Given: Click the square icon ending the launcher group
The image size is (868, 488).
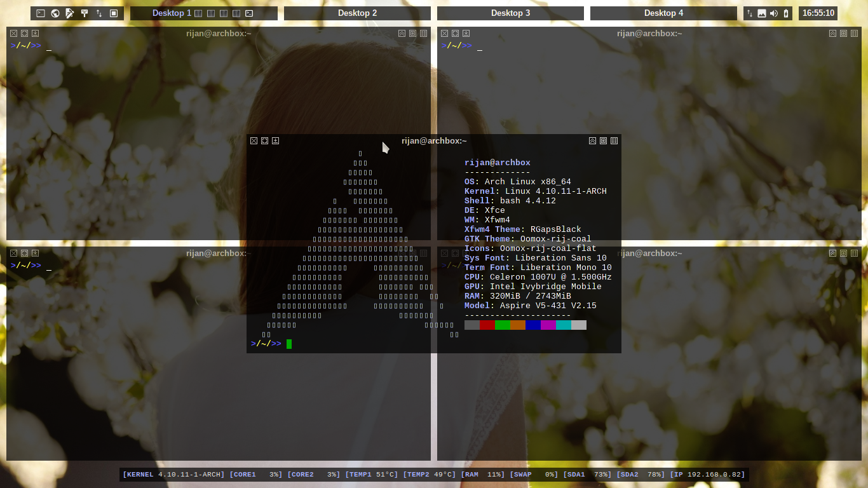Looking at the screenshot, I should point(114,13).
